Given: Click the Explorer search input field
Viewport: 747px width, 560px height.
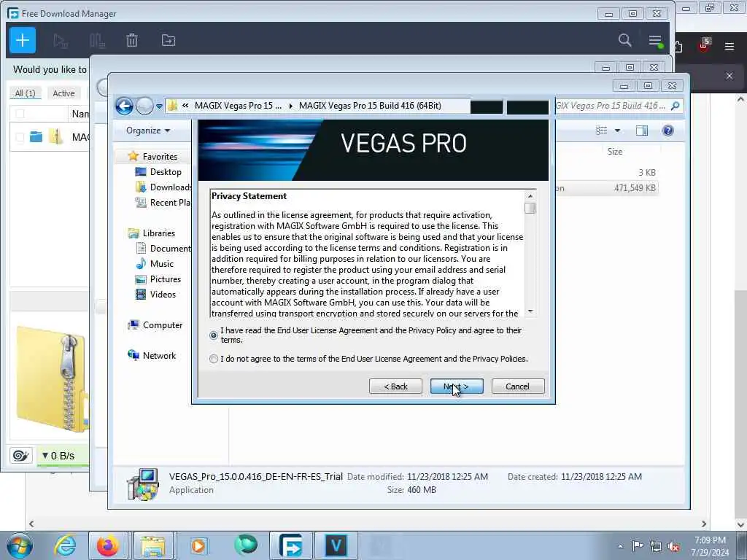Looking at the screenshot, I should (611, 106).
